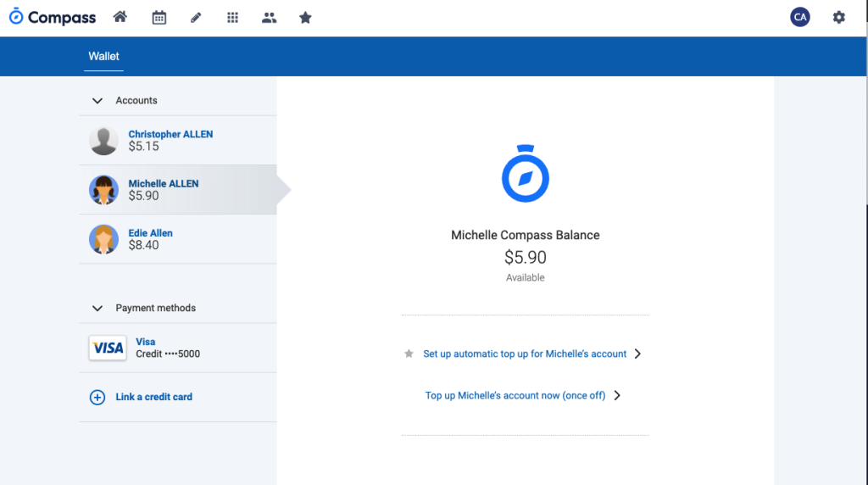
Task: Click Christopher's $5.15 balance
Action: click(x=143, y=146)
